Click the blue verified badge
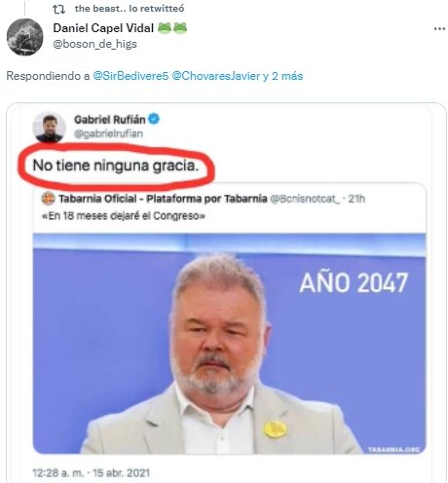 click(x=154, y=119)
